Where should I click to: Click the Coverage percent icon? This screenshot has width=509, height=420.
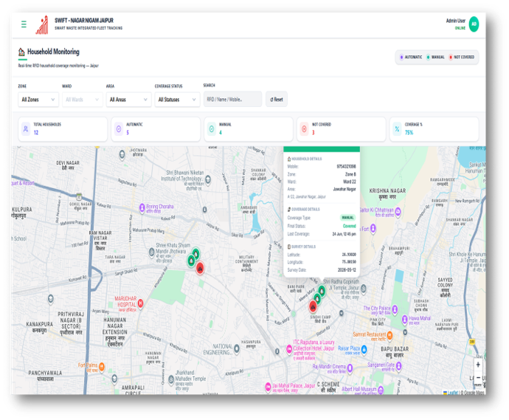(x=397, y=129)
